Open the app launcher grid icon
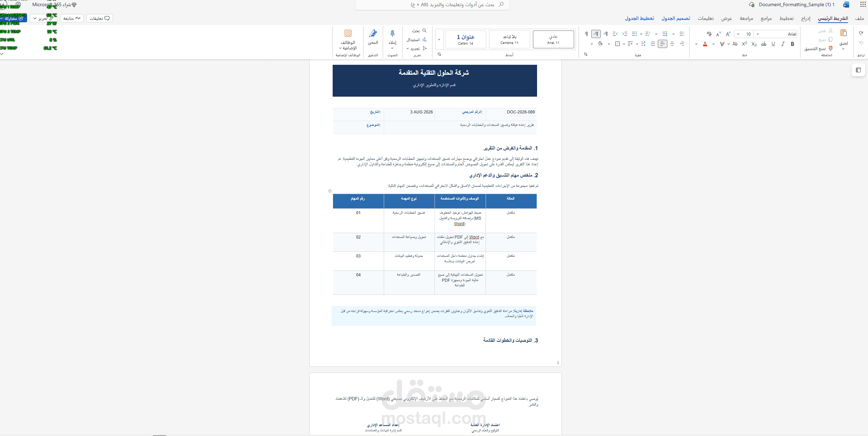The height and width of the screenshot is (436, 868). 863,4
